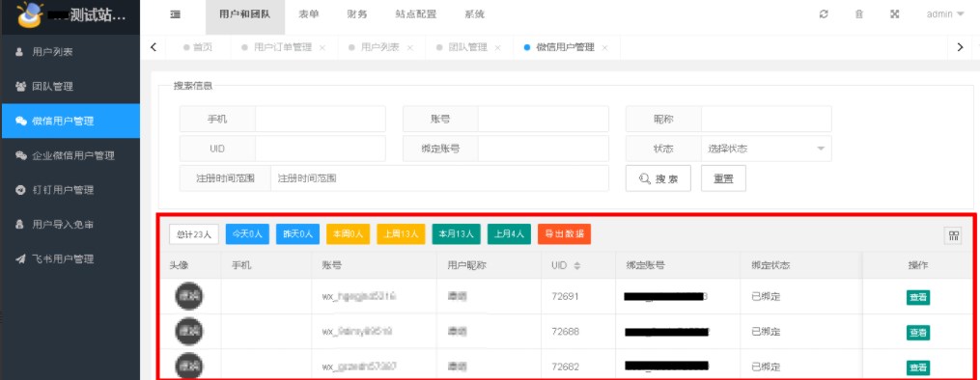This screenshot has height=380, width=980.
Task: Click the 上月4人 filter button
Action: (509, 234)
